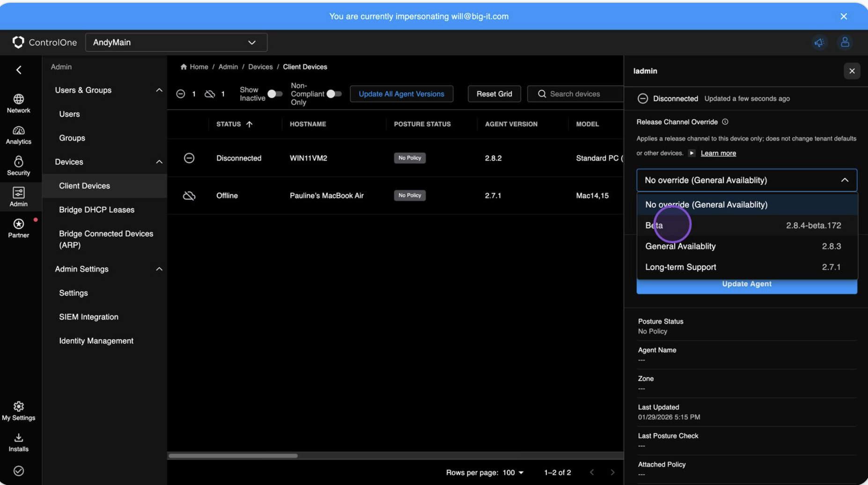The image size is (868, 485).
Task: Click the compliance checkmark icon in sidebar
Action: click(19, 471)
